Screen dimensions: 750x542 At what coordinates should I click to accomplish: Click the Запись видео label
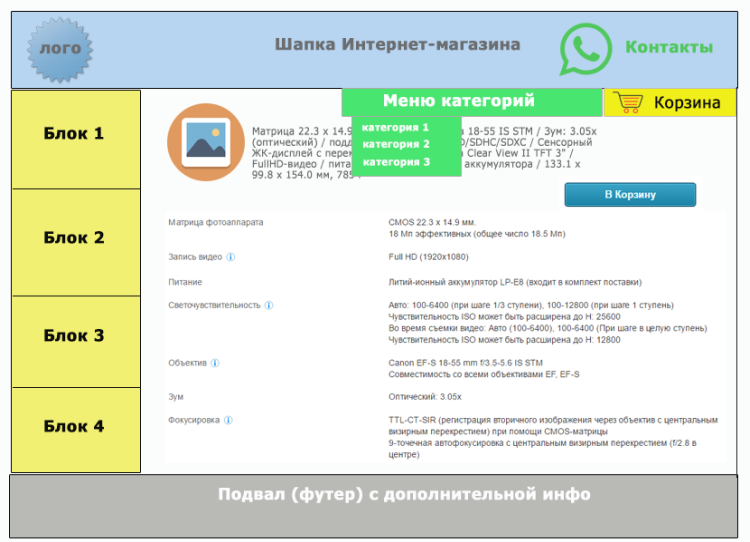(x=195, y=257)
